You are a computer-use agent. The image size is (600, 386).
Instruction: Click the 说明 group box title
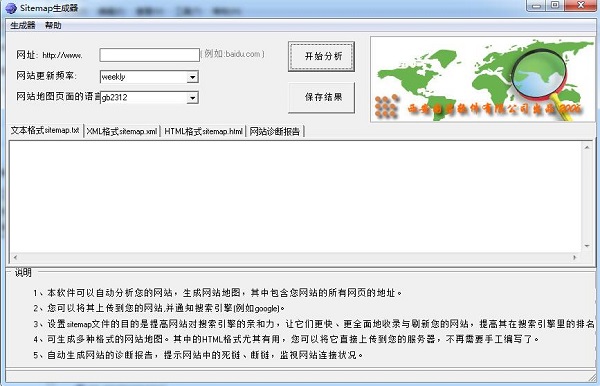click(x=23, y=273)
